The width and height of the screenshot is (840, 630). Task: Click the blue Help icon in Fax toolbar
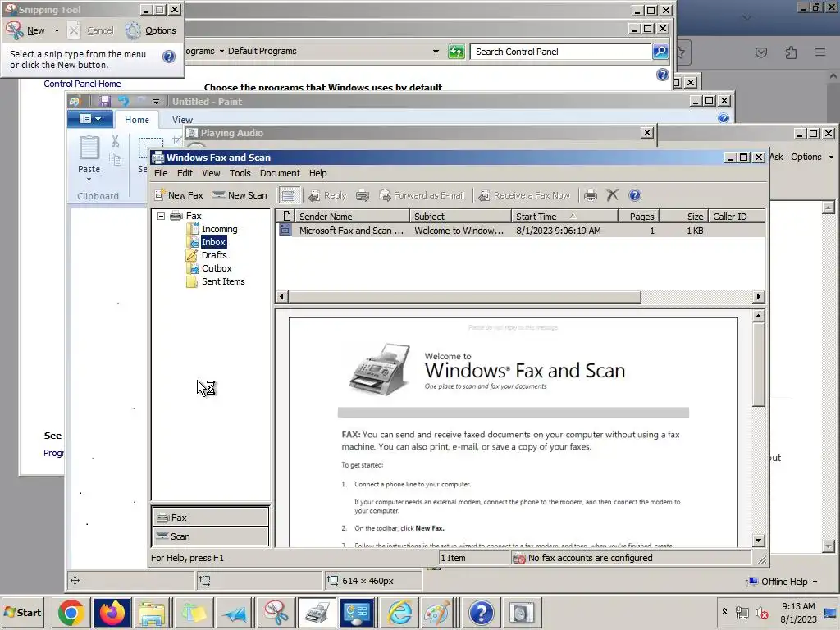(635, 195)
